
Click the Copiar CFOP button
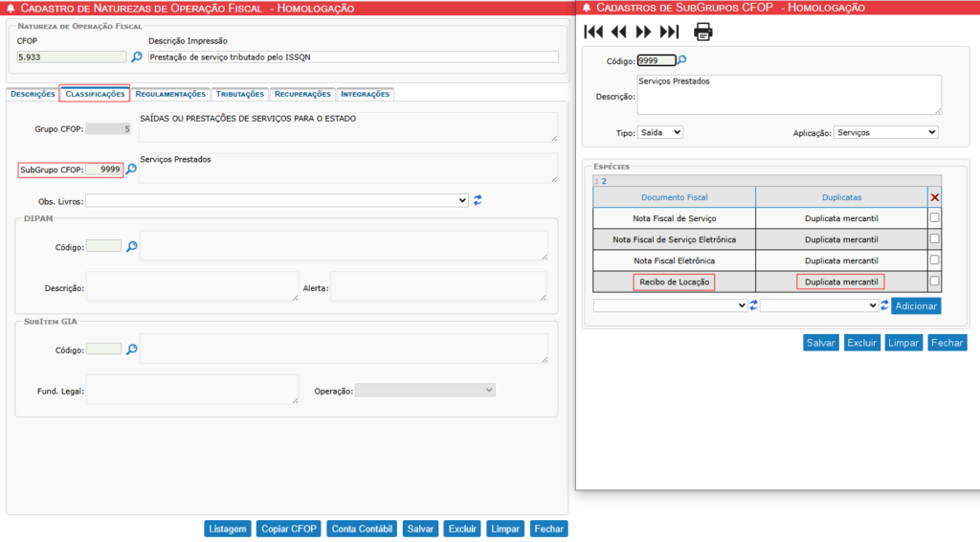click(289, 529)
